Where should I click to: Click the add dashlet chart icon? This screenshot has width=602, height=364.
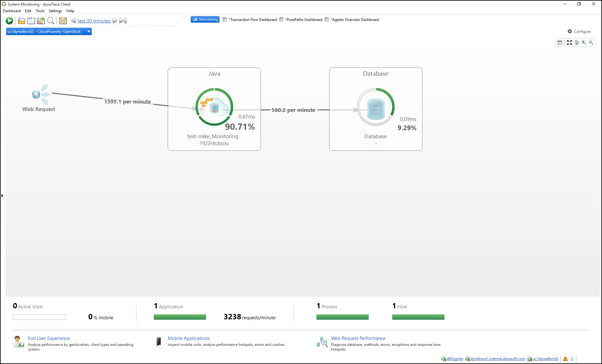[41, 21]
